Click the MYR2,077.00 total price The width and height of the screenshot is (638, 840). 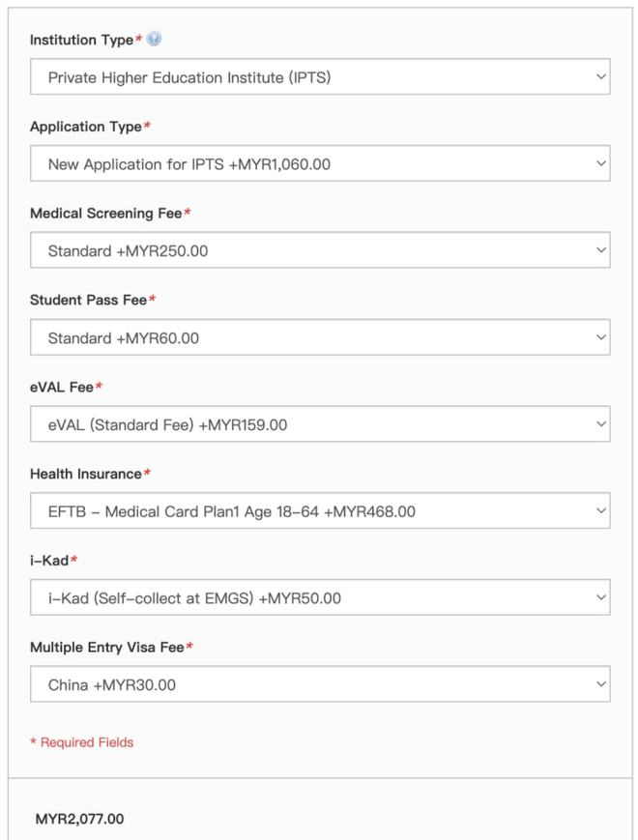tap(79, 819)
